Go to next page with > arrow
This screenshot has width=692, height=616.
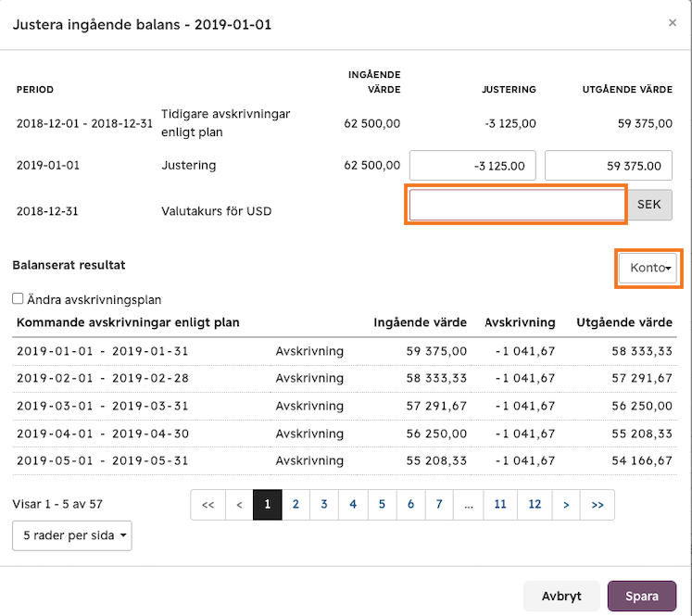pos(566,504)
